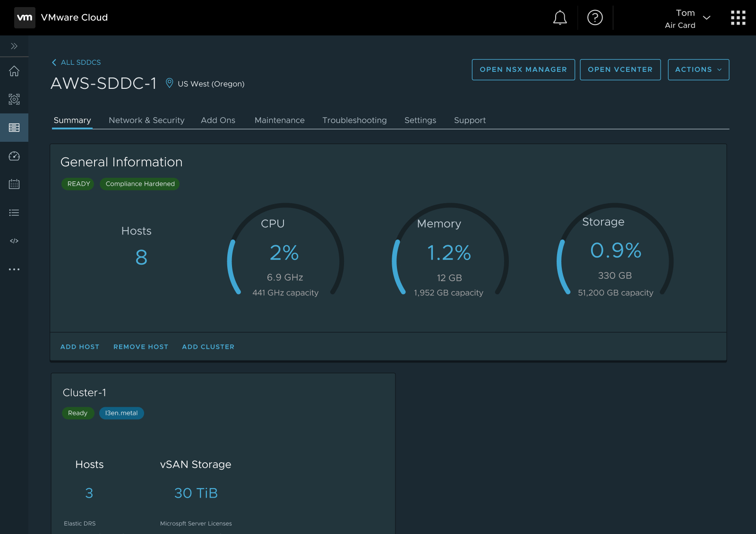Show more sidebar options ellipsis
This screenshot has width=756, height=534.
click(x=14, y=269)
